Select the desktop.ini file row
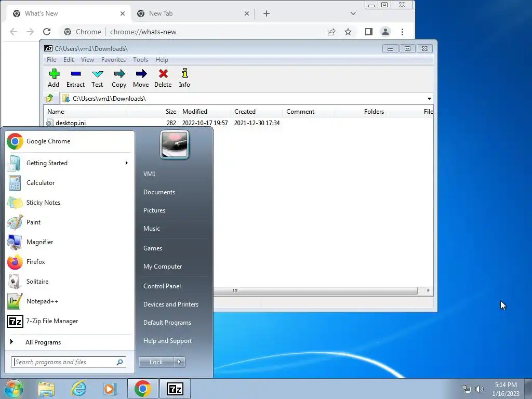Screen dimensions: 532x399 pyautogui.click(x=238, y=123)
